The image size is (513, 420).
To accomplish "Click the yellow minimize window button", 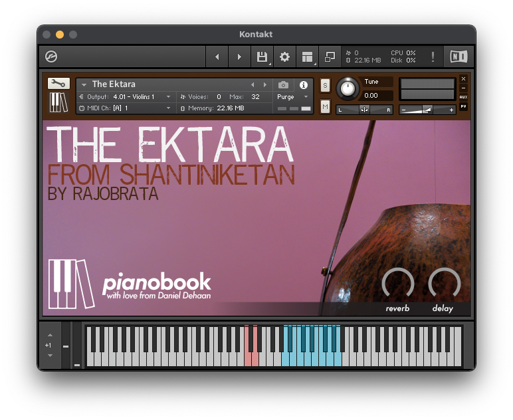I will pos(60,35).
